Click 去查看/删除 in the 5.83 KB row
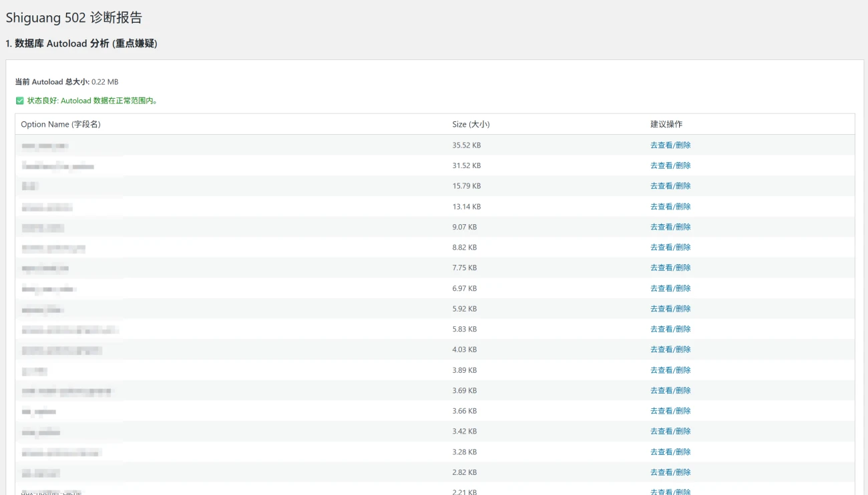Screen dimensions: 868x495 [670, 329]
